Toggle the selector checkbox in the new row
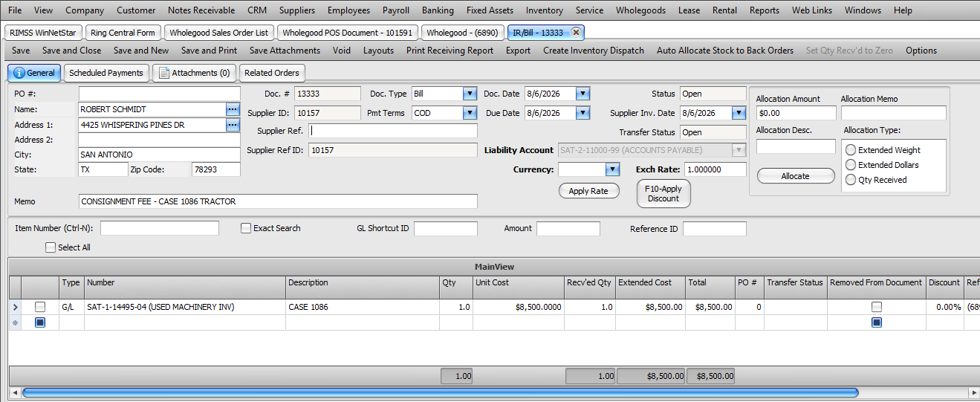The height and width of the screenshot is (402, 980). coord(40,322)
